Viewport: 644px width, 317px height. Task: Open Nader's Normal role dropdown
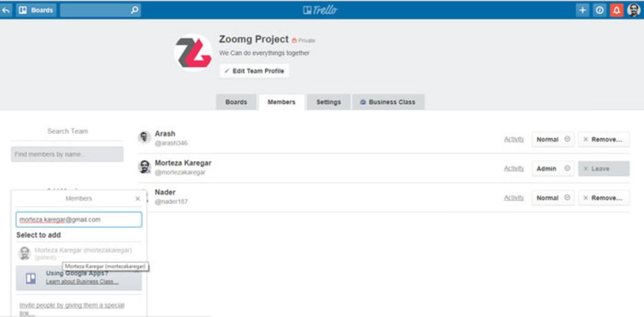coord(553,198)
